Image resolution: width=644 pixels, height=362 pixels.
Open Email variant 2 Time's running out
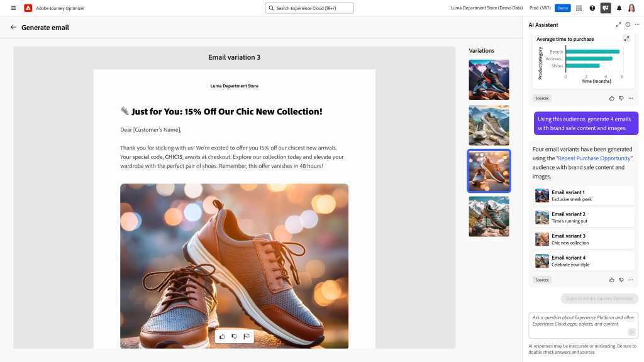click(x=583, y=217)
